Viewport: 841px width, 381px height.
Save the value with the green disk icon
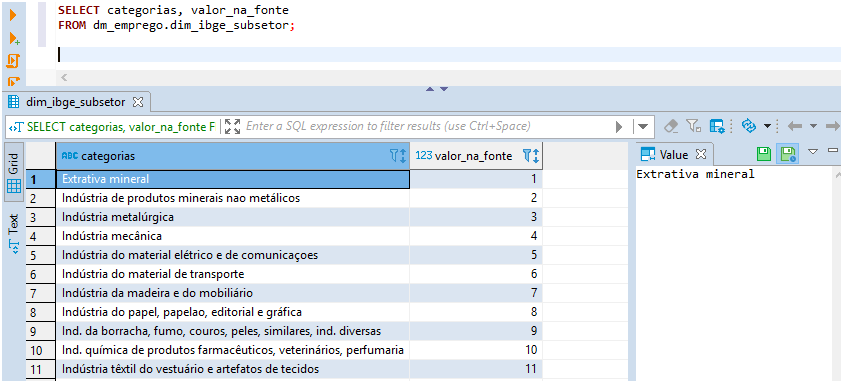(x=764, y=155)
